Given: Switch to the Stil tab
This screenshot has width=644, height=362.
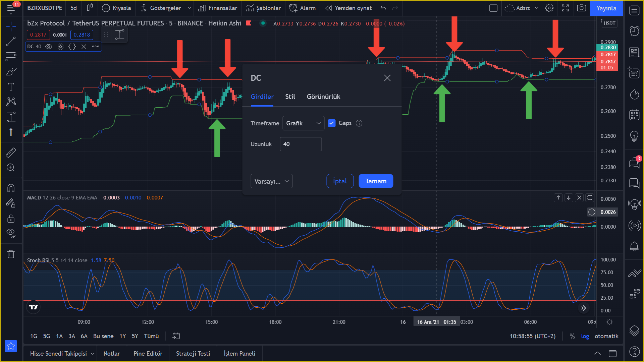Looking at the screenshot, I should click(290, 97).
